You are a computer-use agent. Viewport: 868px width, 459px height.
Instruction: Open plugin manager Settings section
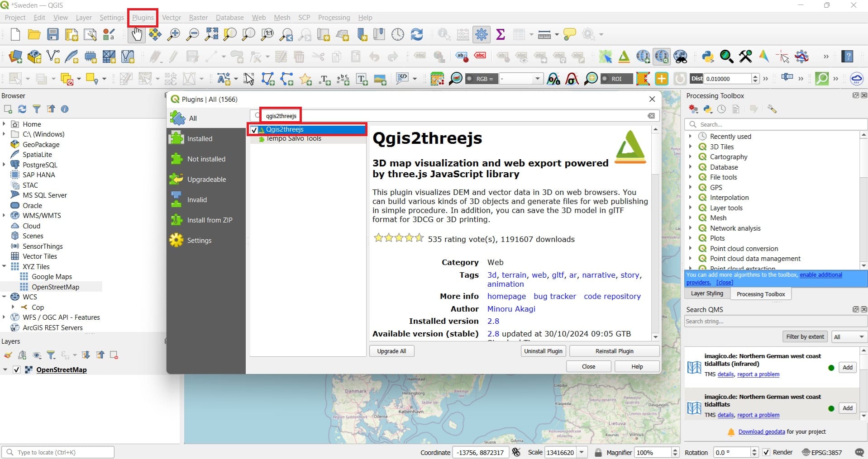tap(206, 241)
